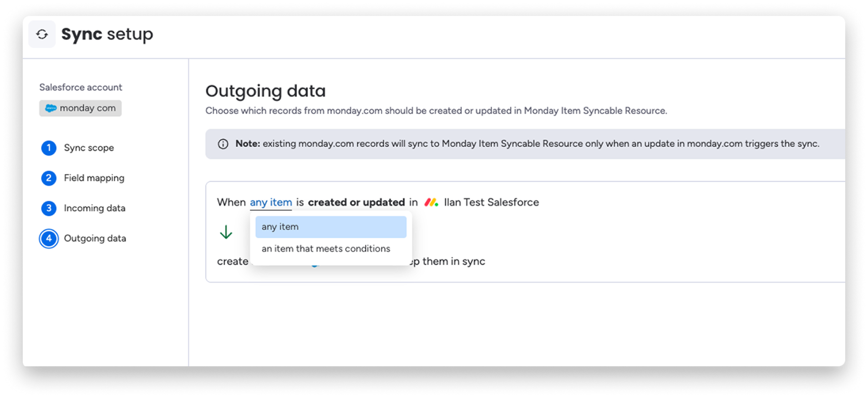Click the Ilan Test Salesforce board name

click(x=491, y=202)
